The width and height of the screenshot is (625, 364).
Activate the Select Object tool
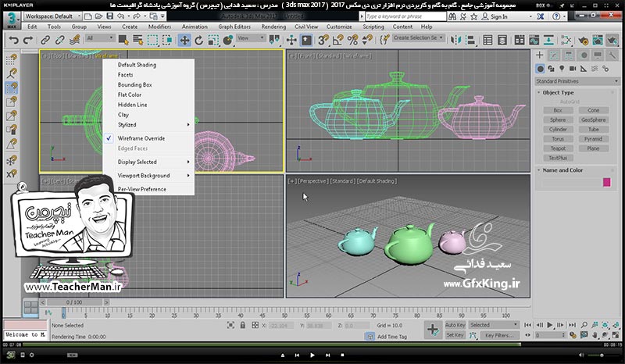(x=123, y=41)
